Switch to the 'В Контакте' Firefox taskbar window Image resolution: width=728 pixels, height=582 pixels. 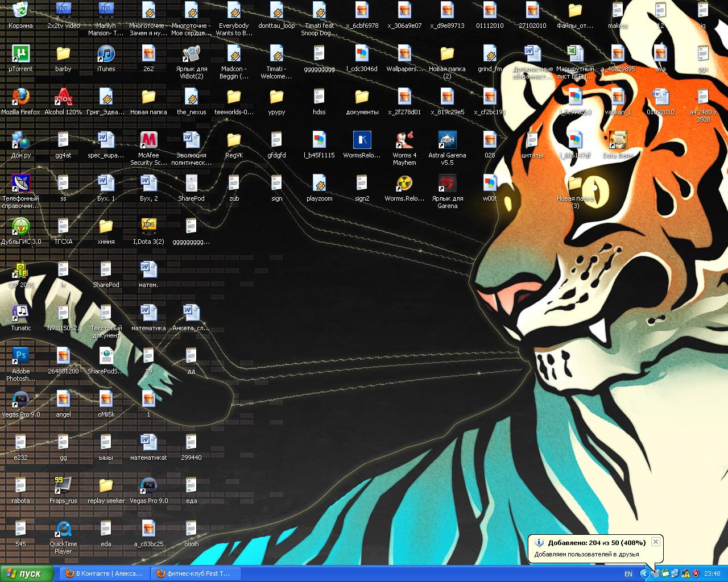[104, 573]
